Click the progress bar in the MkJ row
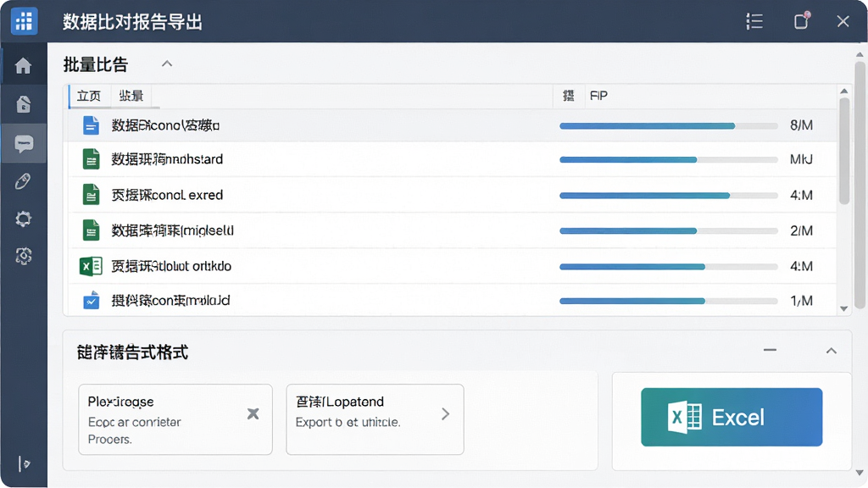Viewport: 868px width, 488px height. (x=669, y=160)
